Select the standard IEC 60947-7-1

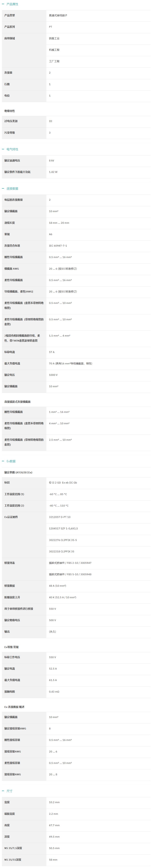(x=58, y=246)
